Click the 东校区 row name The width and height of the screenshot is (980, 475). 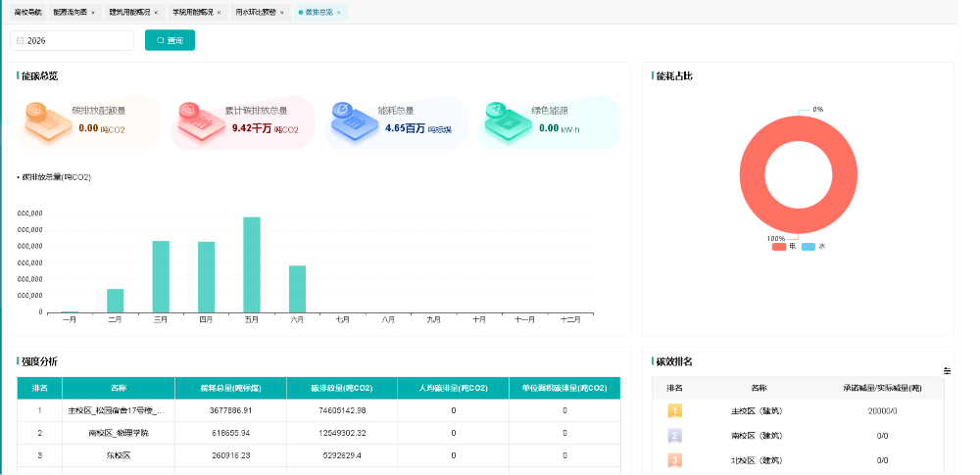point(119,456)
